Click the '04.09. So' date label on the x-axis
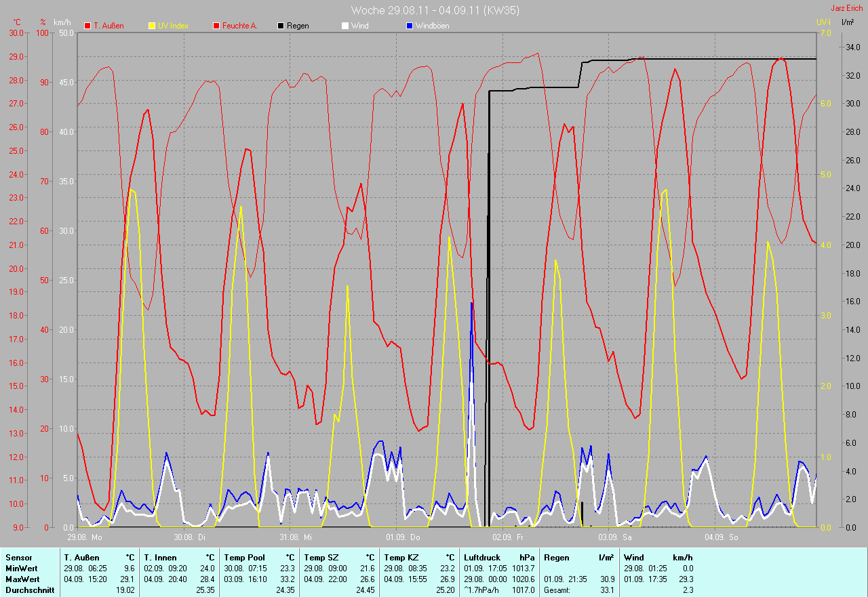 point(721,537)
